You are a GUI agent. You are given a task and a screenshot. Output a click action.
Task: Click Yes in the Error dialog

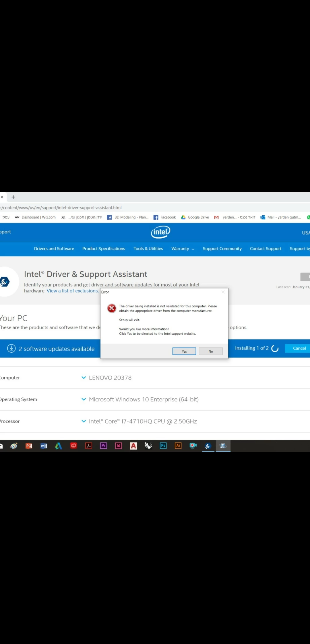point(184,351)
